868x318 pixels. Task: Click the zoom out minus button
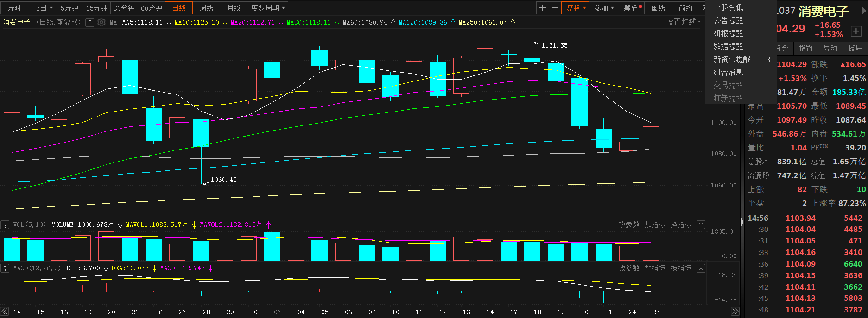[555, 8]
